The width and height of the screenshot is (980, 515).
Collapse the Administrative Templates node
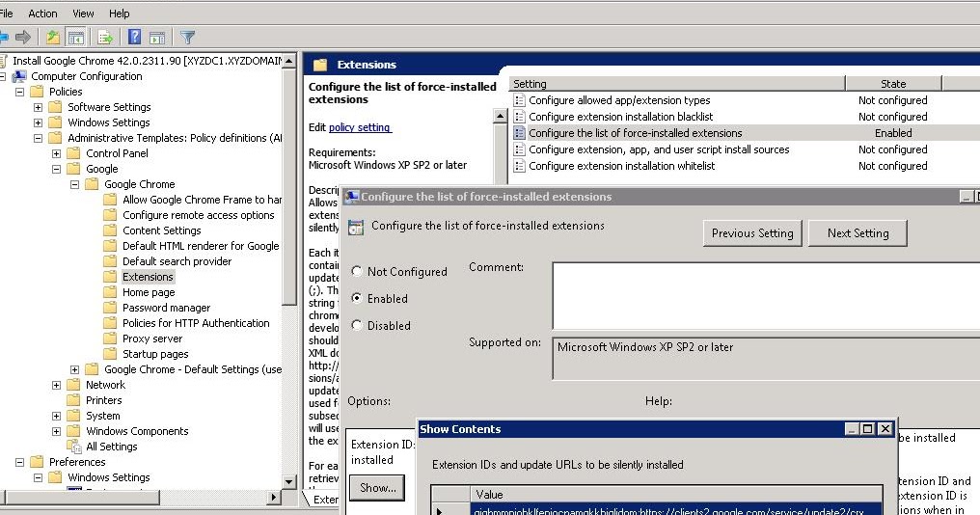pos(39,138)
